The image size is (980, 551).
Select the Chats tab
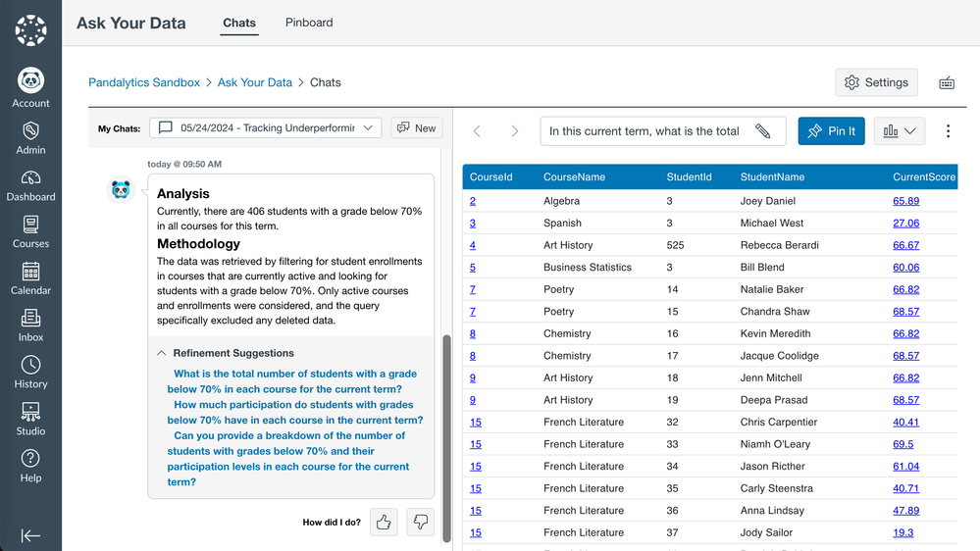[x=239, y=23]
